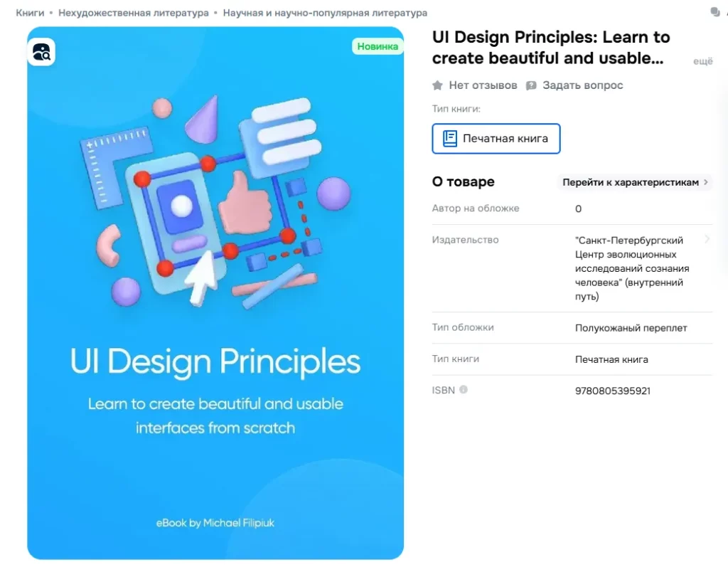Viewport: 728px width, 582px height.
Task: Go to Научная и научно-популярная литература breadcrumb
Action: pos(325,13)
